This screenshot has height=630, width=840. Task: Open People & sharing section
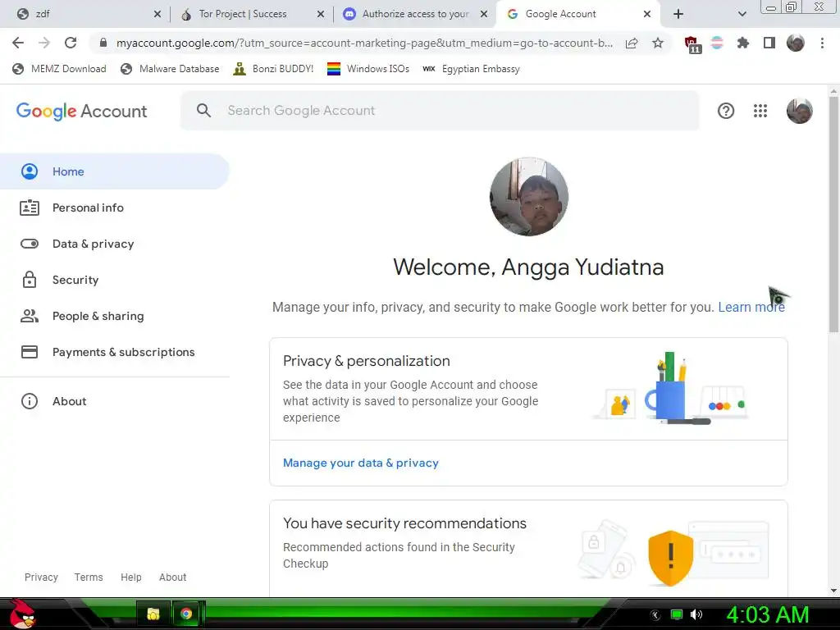115,316
